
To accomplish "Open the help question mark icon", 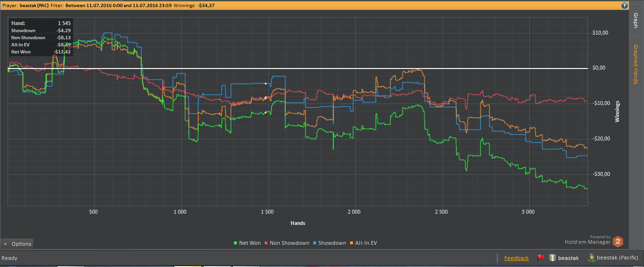I will point(624,6).
